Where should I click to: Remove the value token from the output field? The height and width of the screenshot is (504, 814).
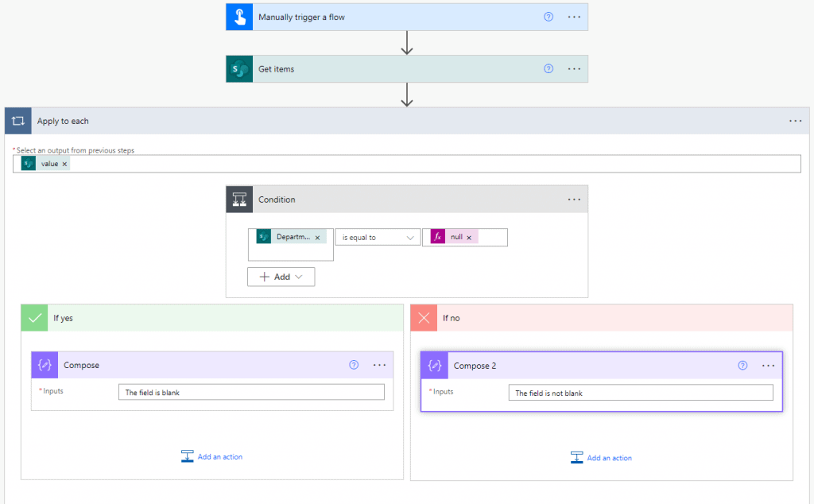pyautogui.click(x=64, y=164)
